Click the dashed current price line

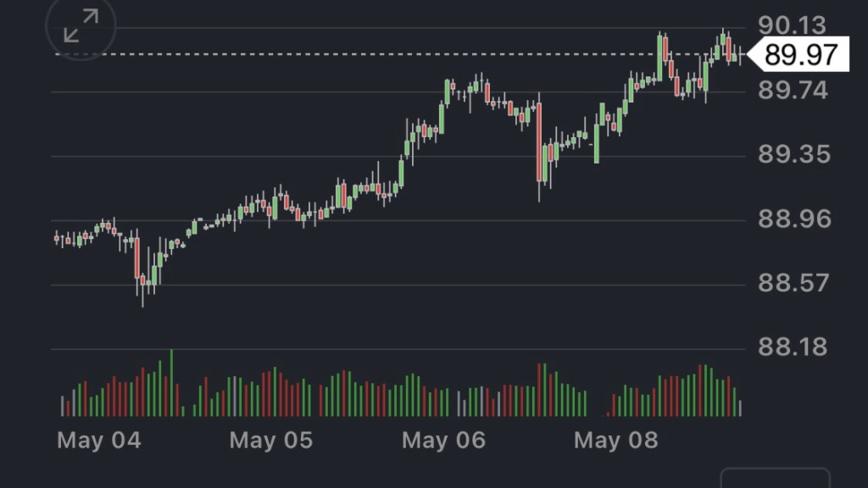[x=339, y=54]
